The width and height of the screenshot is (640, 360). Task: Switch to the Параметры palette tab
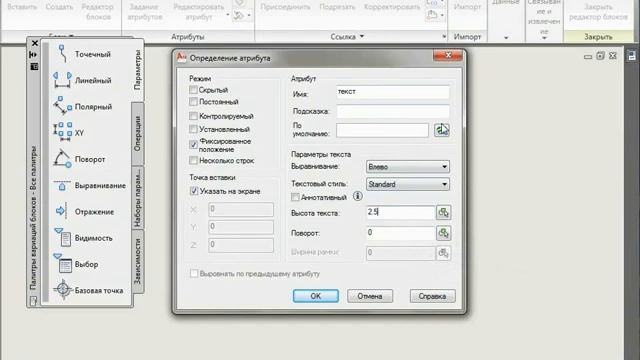(138, 70)
